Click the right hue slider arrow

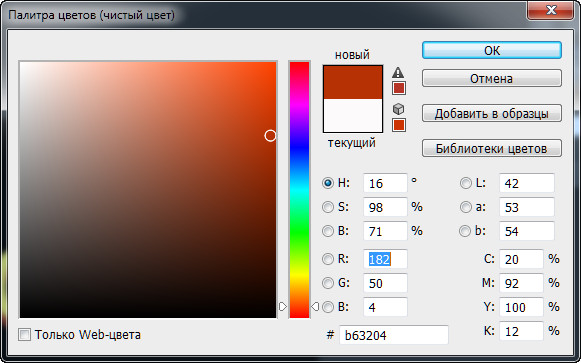[x=315, y=307]
